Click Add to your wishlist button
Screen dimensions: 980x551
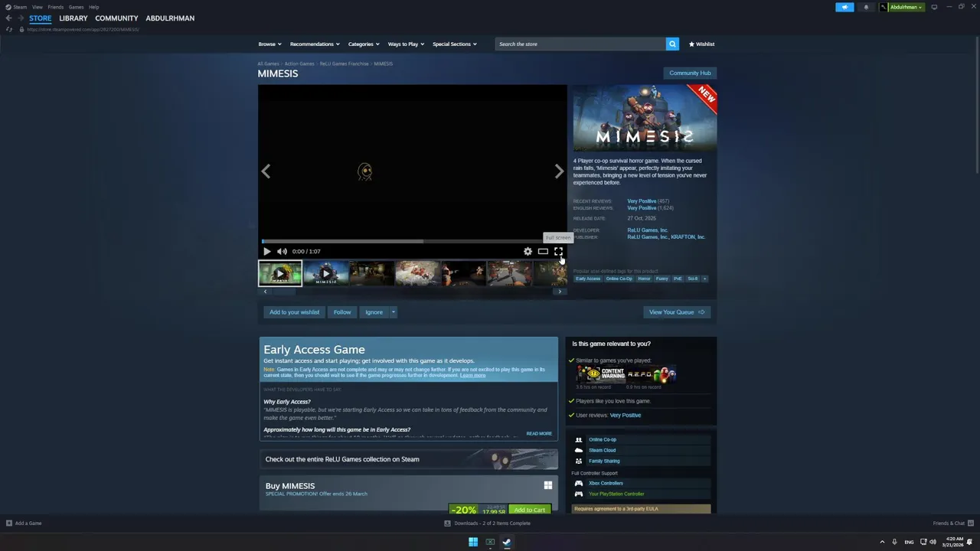[x=294, y=312]
